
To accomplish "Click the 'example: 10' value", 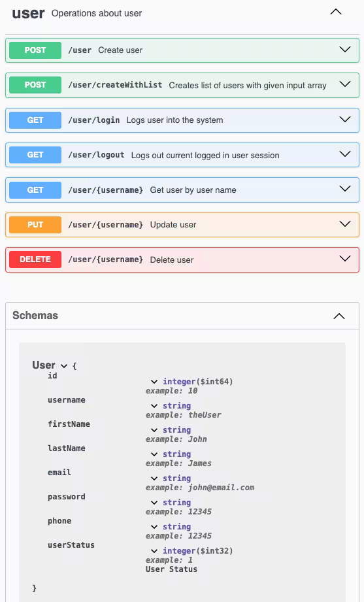I will point(172,391).
